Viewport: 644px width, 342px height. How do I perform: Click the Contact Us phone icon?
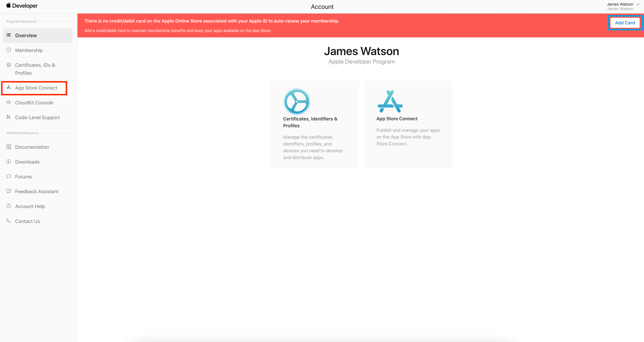pos(9,221)
